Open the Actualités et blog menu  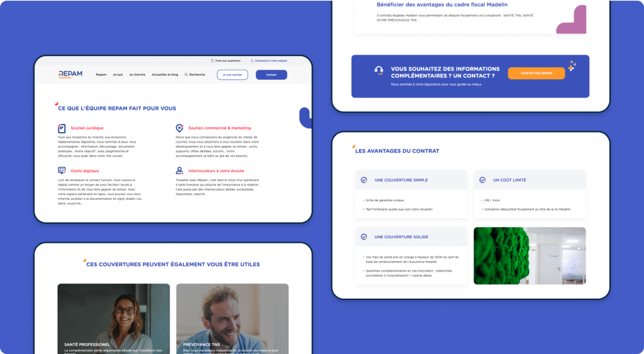pyautogui.click(x=165, y=75)
